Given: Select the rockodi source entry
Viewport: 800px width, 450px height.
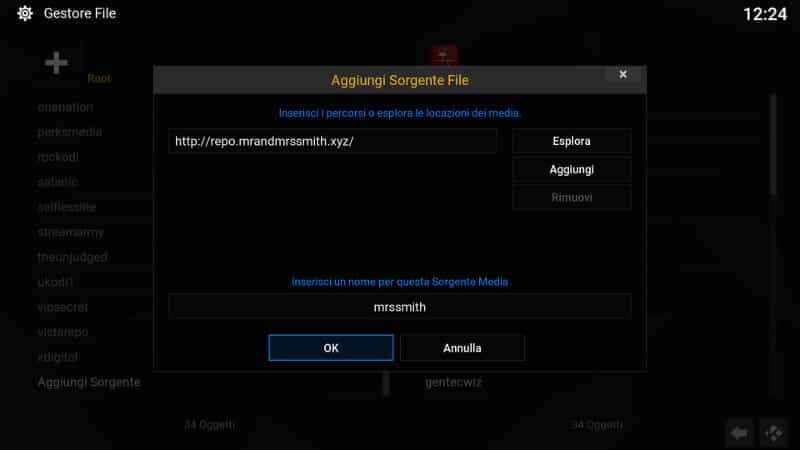Looking at the screenshot, I should tap(58, 157).
